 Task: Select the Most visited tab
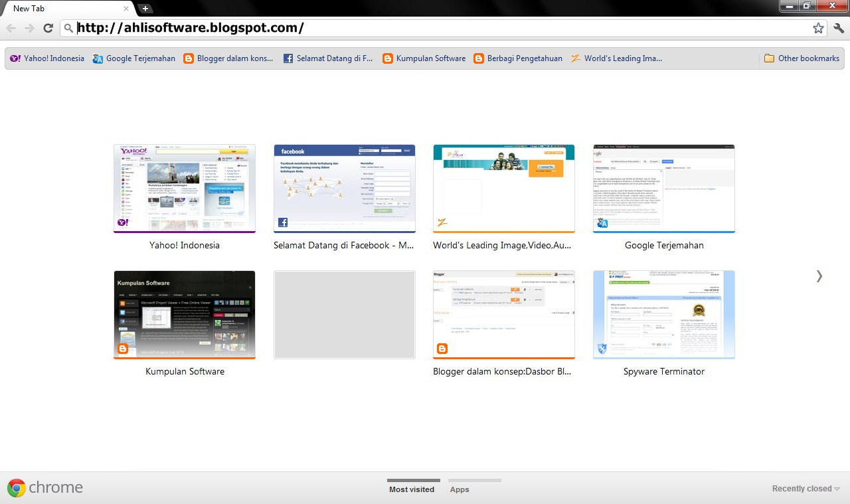412,489
